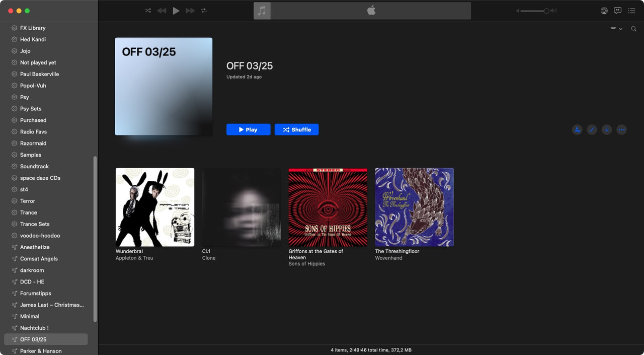
Task: Click playlist icon beside Anesthetize
Action: click(x=15, y=247)
